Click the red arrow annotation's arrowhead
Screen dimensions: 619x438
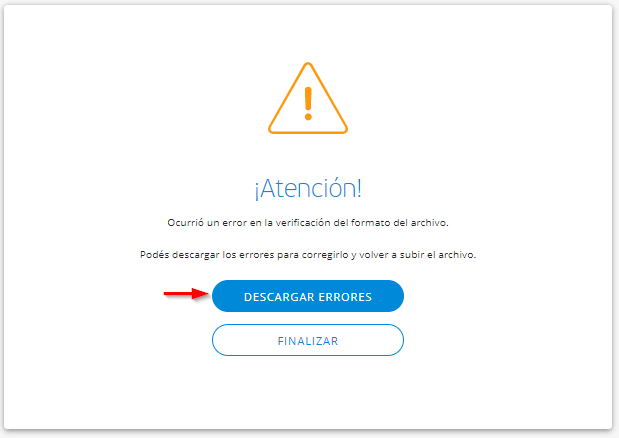(x=201, y=294)
